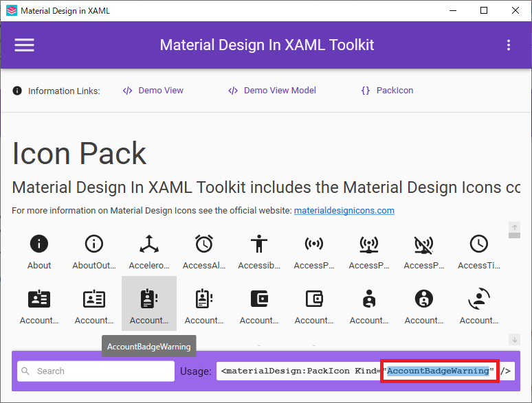
Task: Select the outlined account badge alert icon
Action: pyautogui.click(x=204, y=299)
